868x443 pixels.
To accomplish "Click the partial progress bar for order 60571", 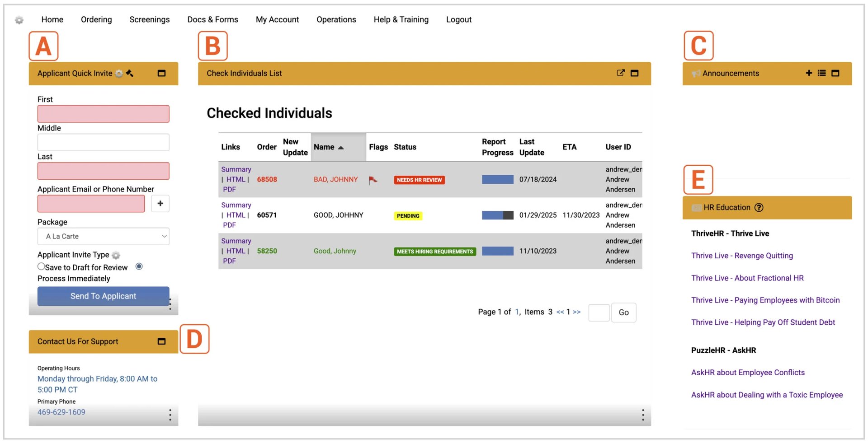I will click(x=497, y=215).
